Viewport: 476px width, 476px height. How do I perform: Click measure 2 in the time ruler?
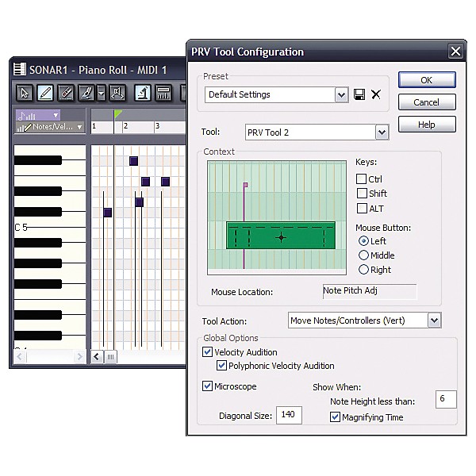[x=125, y=126]
